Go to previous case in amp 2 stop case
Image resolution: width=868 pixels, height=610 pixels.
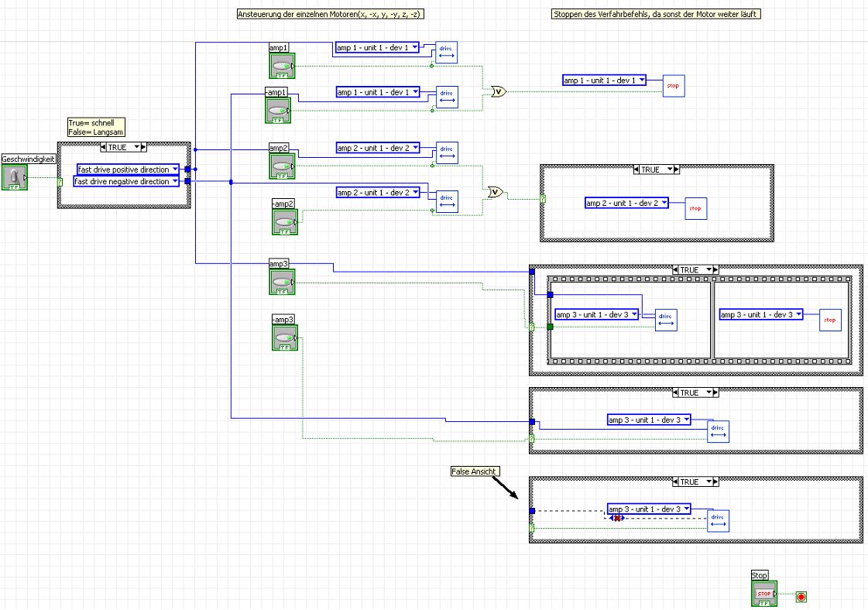tap(636, 170)
